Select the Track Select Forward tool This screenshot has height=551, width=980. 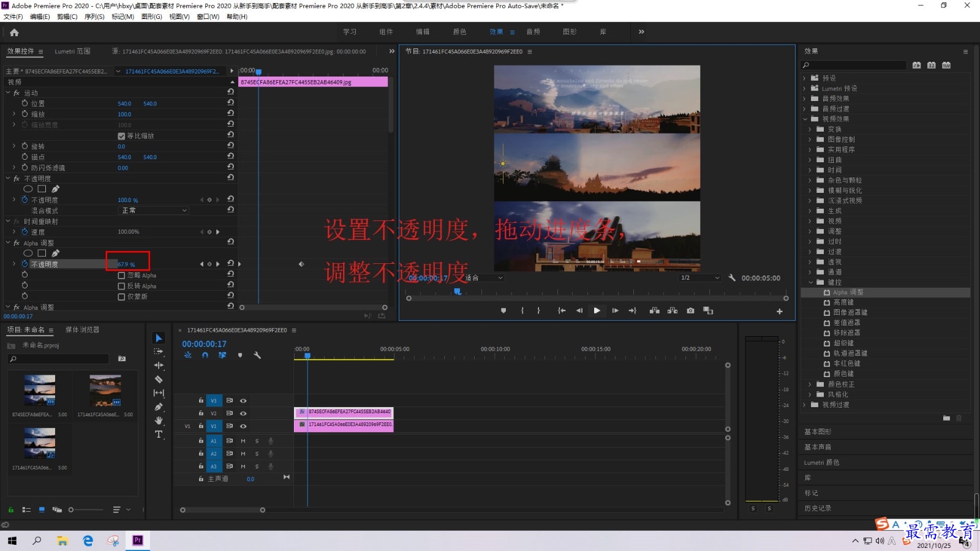pos(159,351)
